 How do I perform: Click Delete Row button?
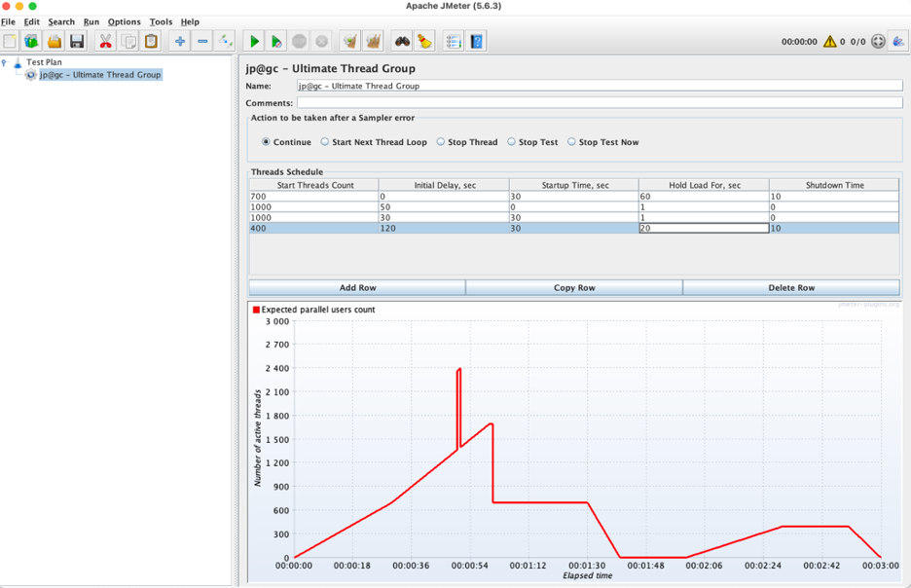point(791,287)
